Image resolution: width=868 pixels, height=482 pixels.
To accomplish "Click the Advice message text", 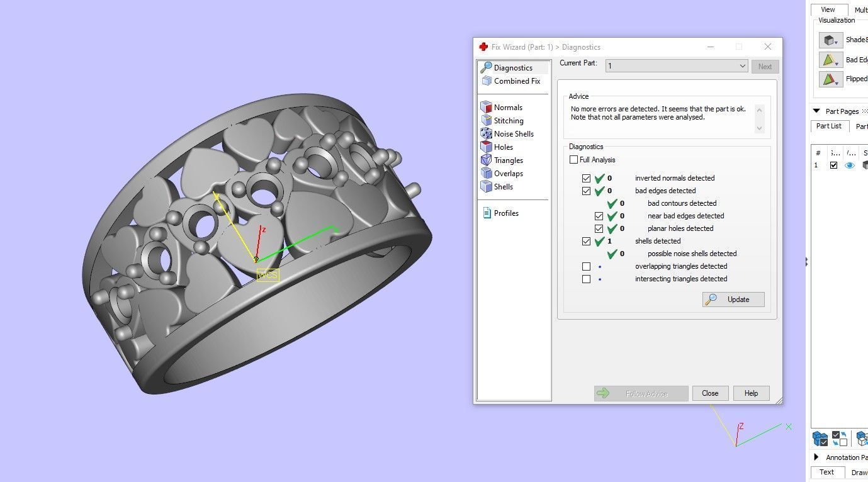I will pos(658,113).
